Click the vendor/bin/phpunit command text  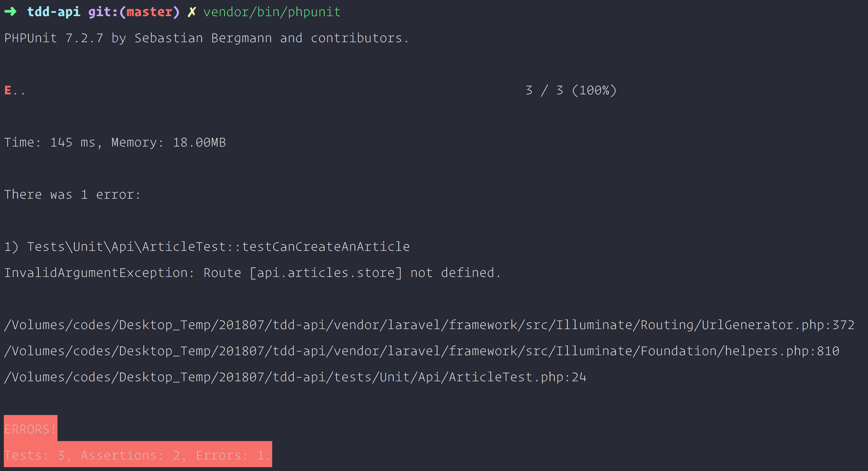272,12
